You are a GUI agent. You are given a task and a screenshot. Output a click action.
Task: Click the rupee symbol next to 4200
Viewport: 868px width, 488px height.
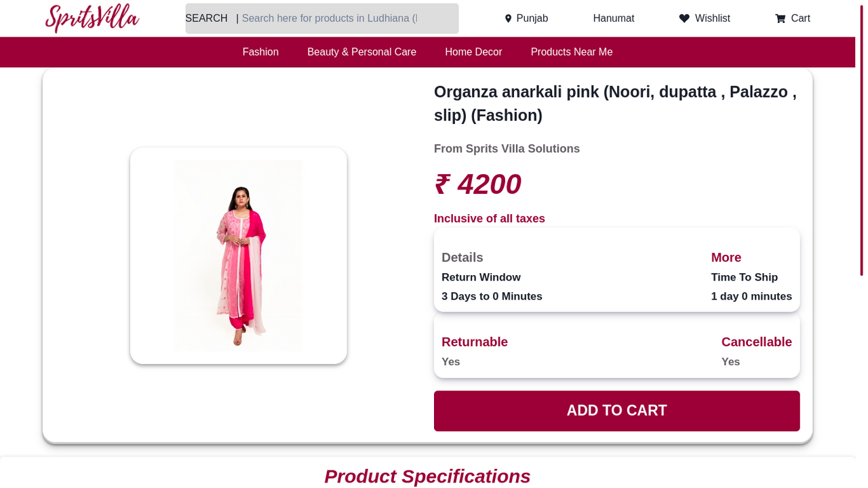pos(441,184)
